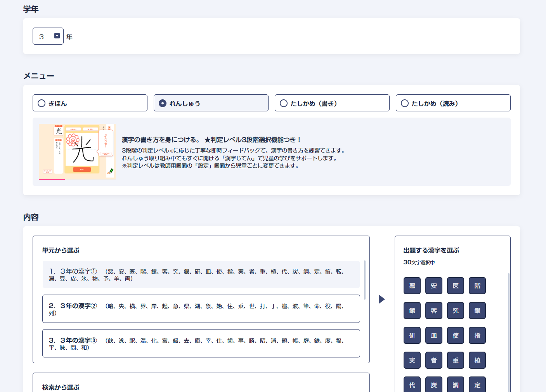Pick unit 3 3年の漢字③
Viewport: 546px width, 392px height.
[x=201, y=343]
